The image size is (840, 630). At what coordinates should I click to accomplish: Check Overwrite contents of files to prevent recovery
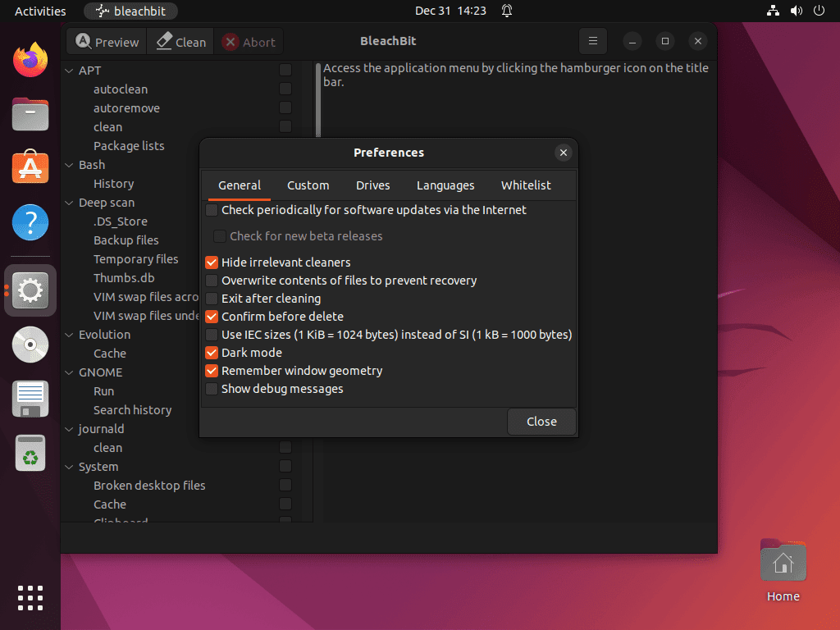pos(212,281)
